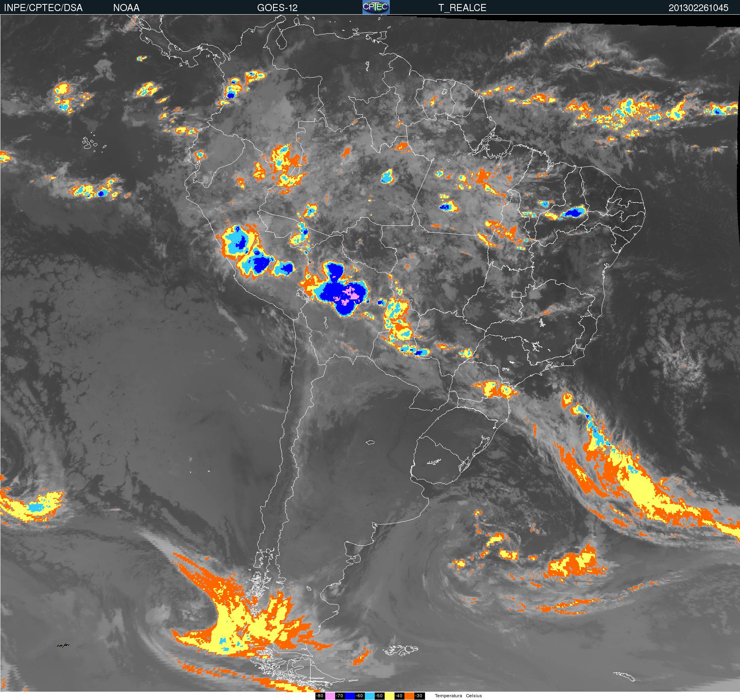Click the CPTEC logo in the header

click(376, 7)
